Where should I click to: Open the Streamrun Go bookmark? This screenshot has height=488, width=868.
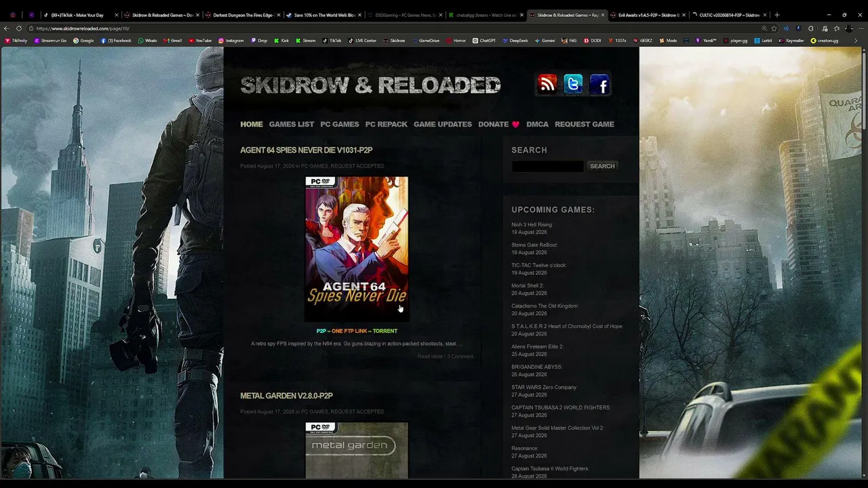click(50, 41)
